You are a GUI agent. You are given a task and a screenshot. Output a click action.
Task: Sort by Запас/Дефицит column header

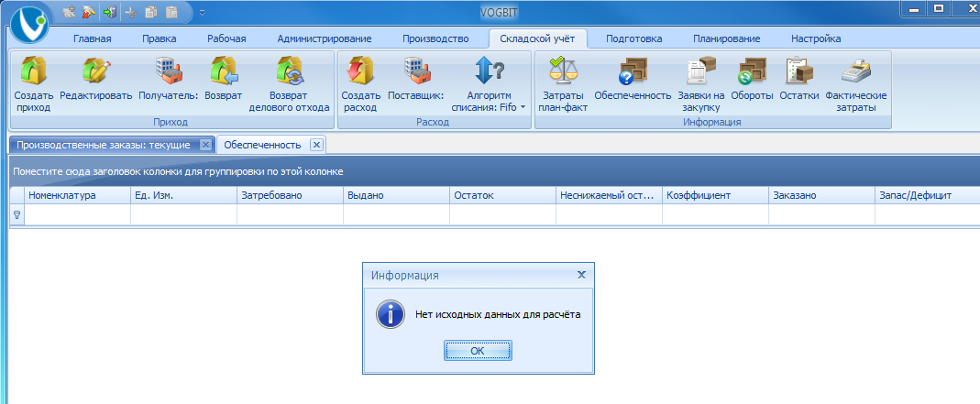coord(928,195)
